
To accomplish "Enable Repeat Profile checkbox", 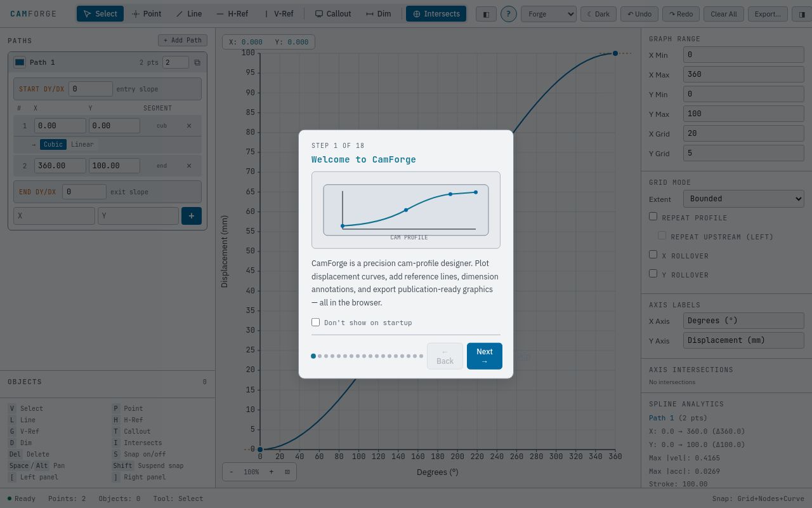I will [x=653, y=217].
